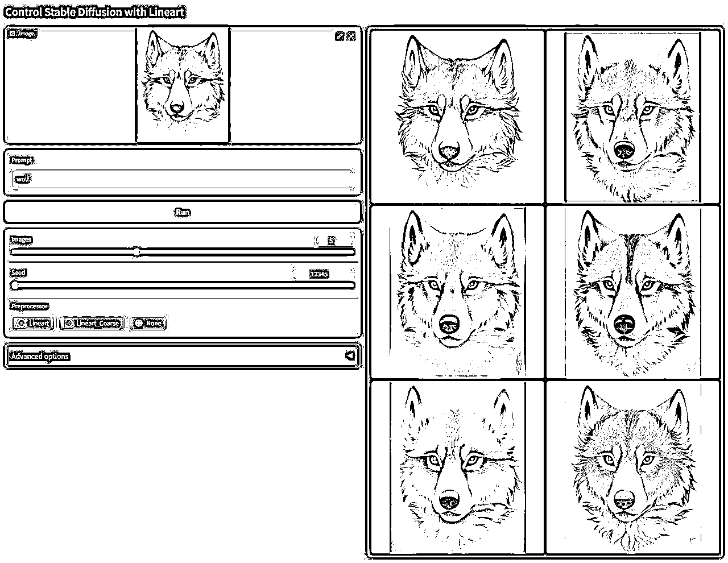Viewport: 728px width, 563px height.
Task: Remove the uploaded image with X icon
Action: (351, 36)
